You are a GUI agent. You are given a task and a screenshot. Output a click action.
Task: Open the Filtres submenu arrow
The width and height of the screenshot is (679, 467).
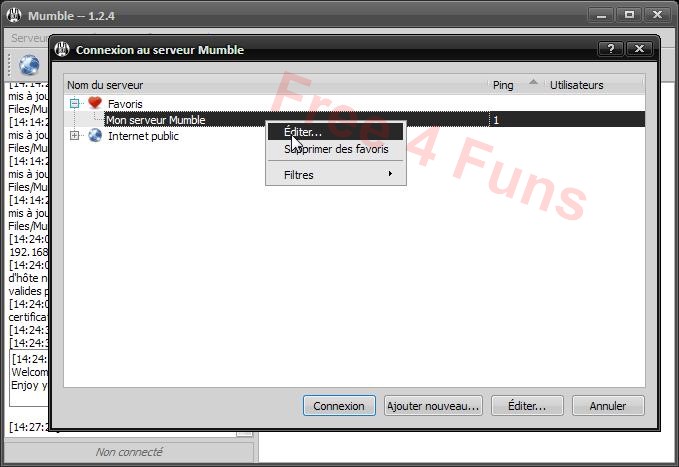point(390,174)
